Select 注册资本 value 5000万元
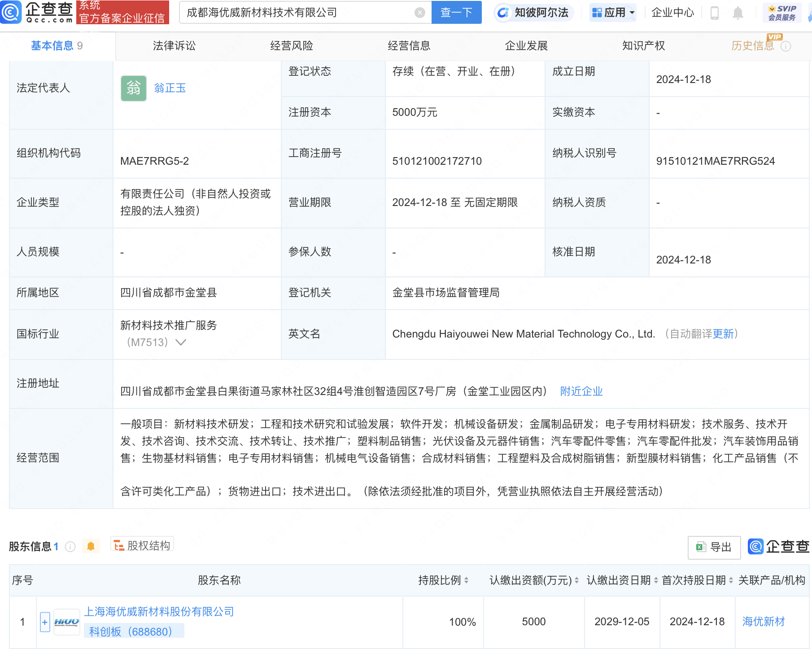This screenshot has height=649, width=812. 415,112
